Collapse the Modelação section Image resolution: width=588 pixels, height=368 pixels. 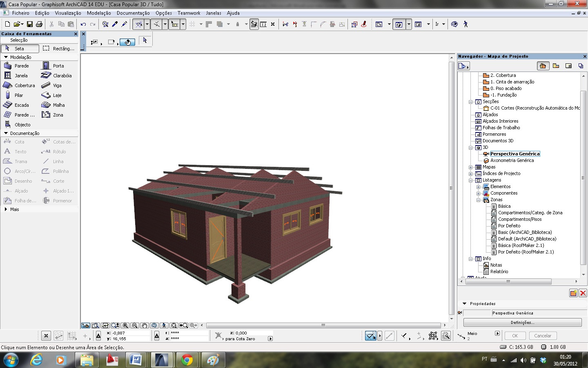pos(6,57)
